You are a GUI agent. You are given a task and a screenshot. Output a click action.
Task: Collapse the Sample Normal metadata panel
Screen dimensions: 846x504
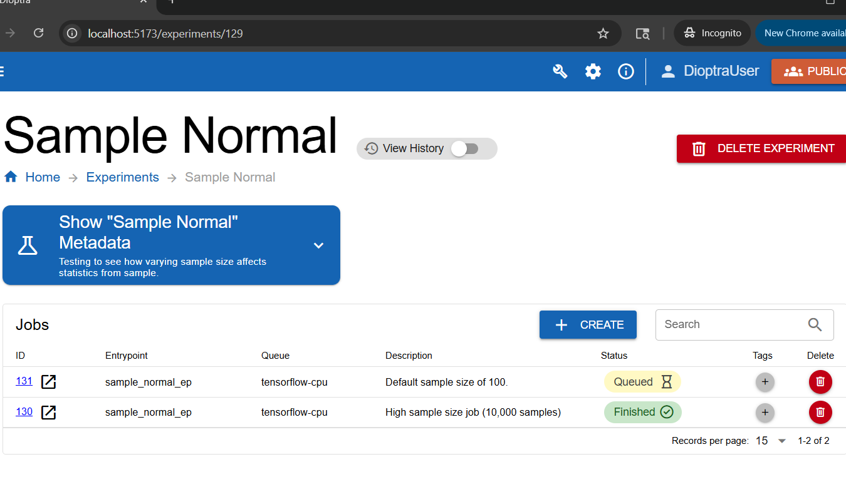point(318,245)
